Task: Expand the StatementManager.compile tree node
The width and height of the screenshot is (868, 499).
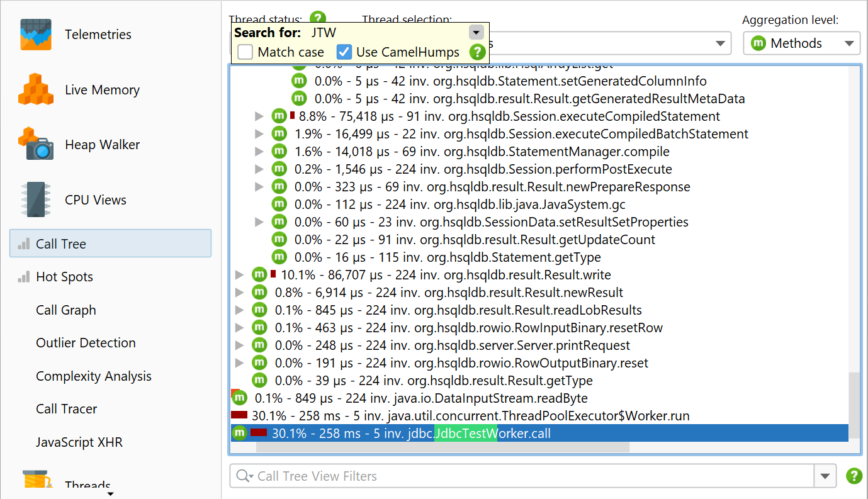Action: pyautogui.click(x=259, y=152)
